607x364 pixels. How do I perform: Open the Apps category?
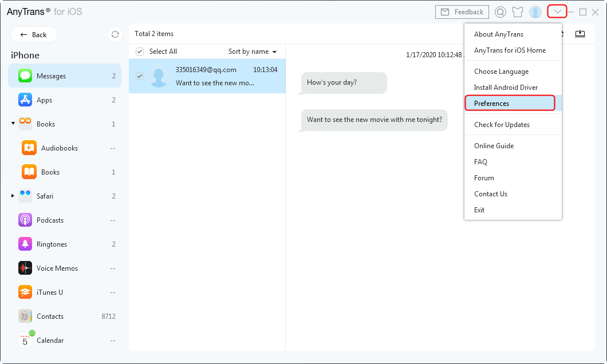(44, 100)
